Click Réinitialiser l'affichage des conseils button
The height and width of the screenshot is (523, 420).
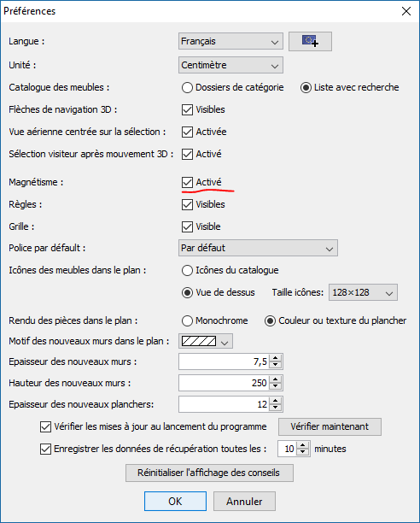coord(209,473)
